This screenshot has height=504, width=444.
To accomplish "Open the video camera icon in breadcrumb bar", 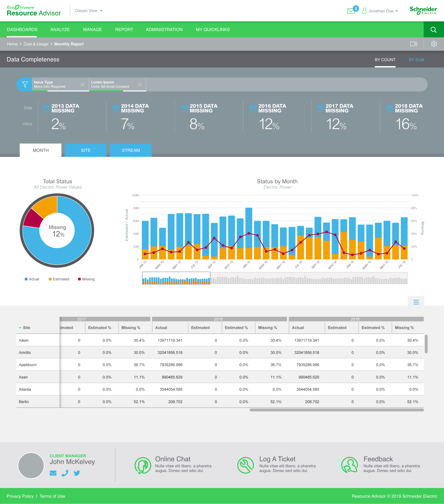I will [x=413, y=44].
